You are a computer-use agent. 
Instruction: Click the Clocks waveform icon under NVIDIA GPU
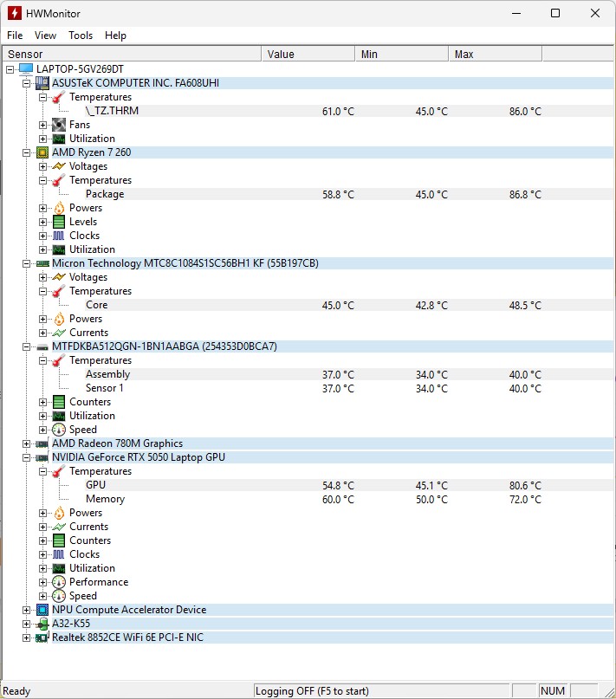58,554
